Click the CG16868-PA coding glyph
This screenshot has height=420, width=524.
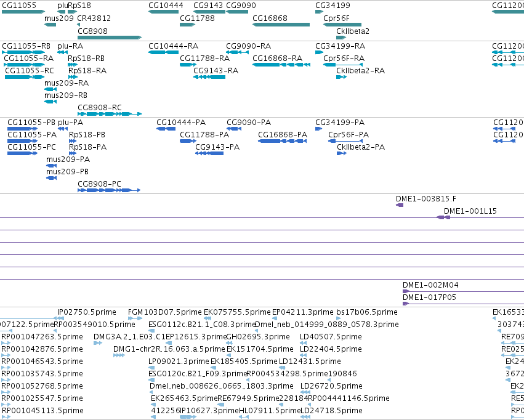[x=283, y=141]
